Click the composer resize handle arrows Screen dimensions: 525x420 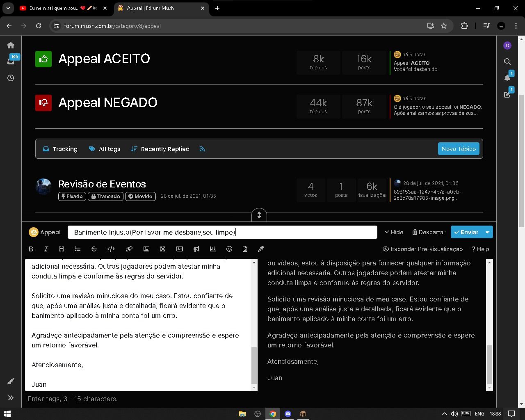click(259, 215)
